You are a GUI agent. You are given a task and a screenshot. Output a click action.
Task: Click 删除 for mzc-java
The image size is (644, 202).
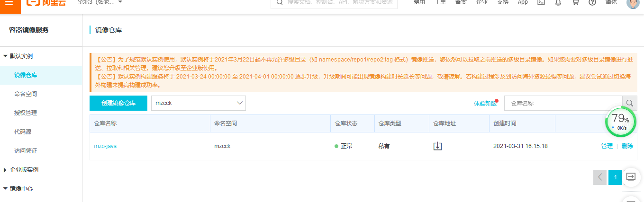click(x=627, y=146)
